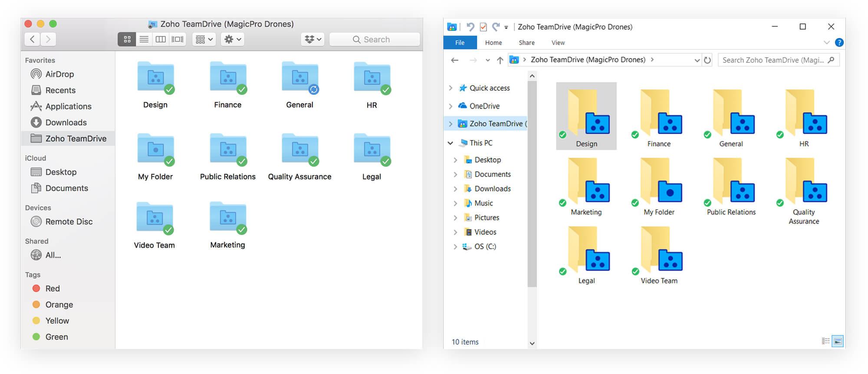
Task: Click the refresh button beside address bar
Action: coord(707,60)
